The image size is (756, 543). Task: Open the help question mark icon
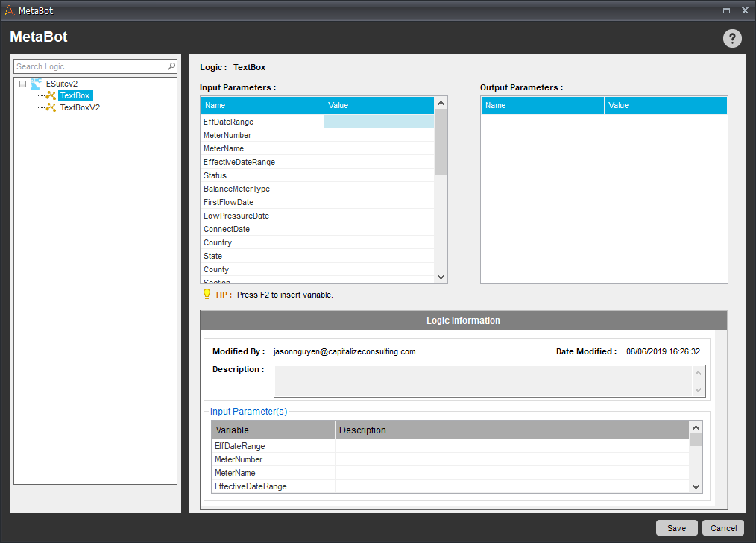pos(732,38)
